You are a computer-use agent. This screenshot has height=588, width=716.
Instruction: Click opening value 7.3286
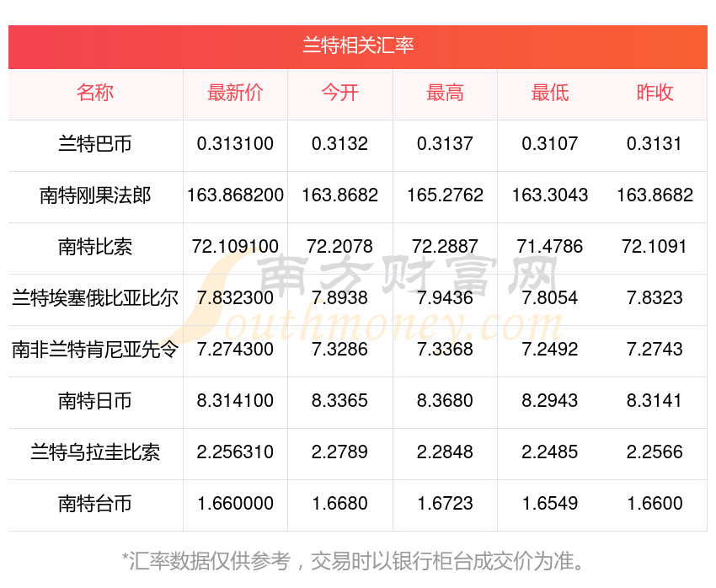point(339,350)
